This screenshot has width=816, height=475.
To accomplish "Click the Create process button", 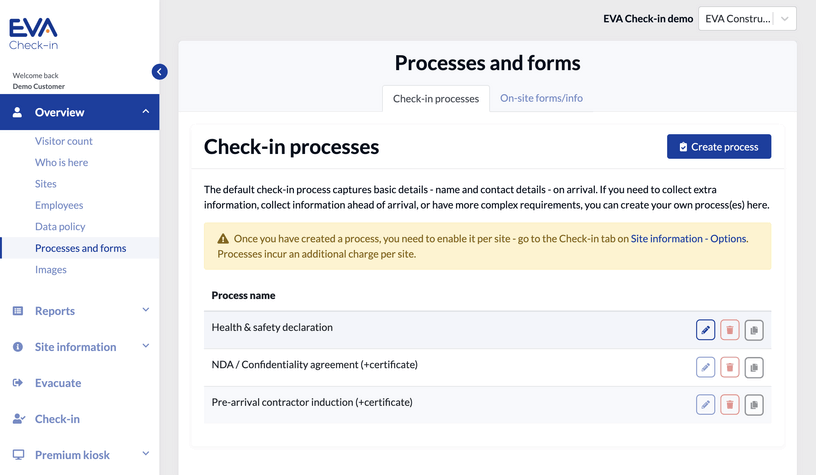I will click(718, 147).
